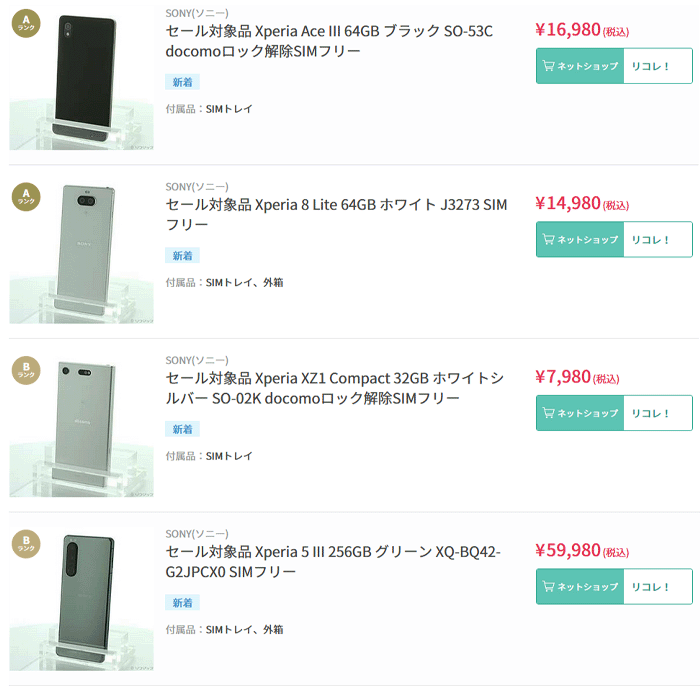The height and width of the screenshot is (700, 700).
Task: Click B rank badge on Xperia 5 III
Action: click(26, 544)
